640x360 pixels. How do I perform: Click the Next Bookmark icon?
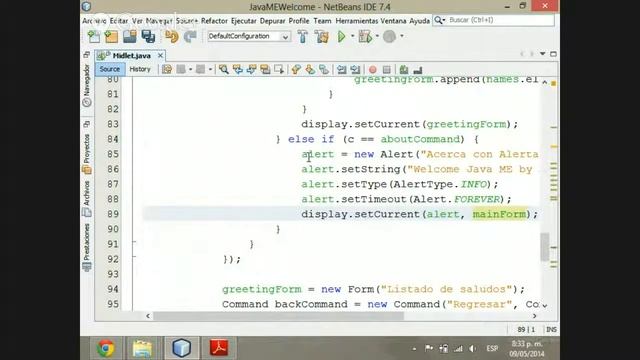tap(310, 69)
